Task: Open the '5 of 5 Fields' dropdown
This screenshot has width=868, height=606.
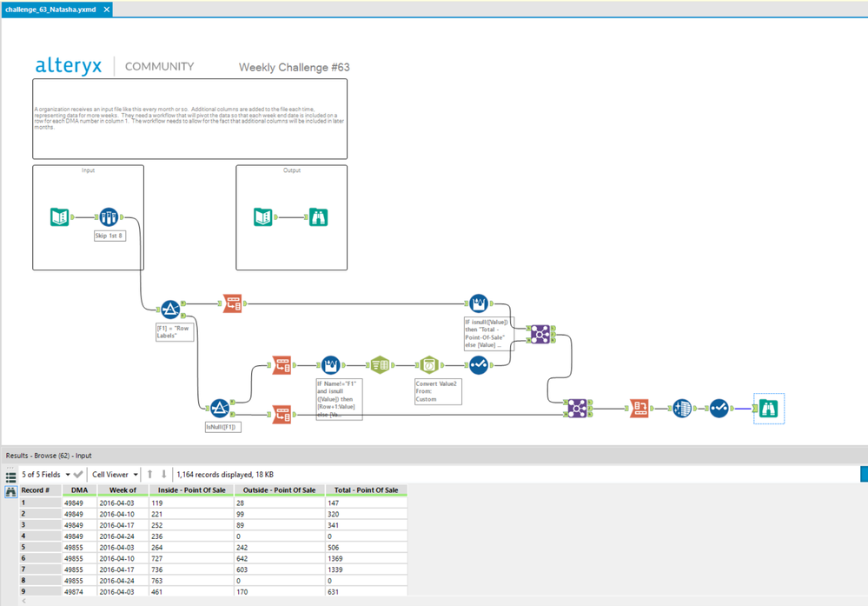Action: coord(46,474)
